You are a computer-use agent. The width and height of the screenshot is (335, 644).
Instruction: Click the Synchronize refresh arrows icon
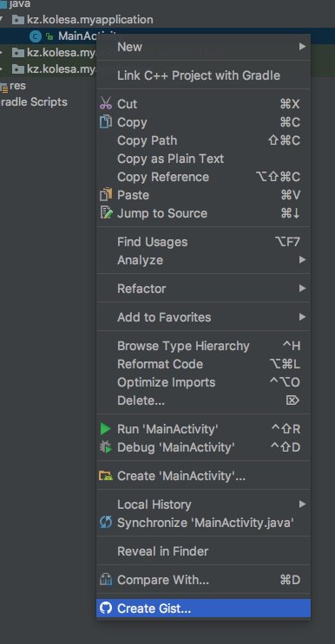(106, 523)
